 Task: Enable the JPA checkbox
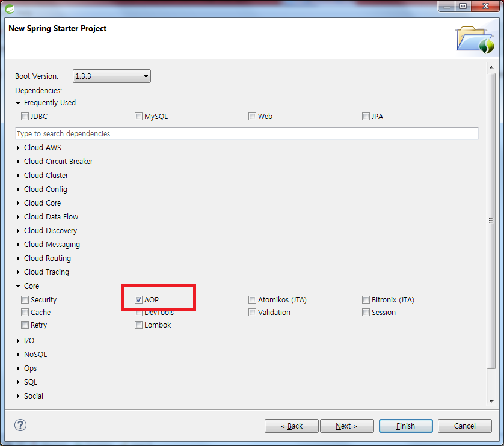tap(366, 117)
